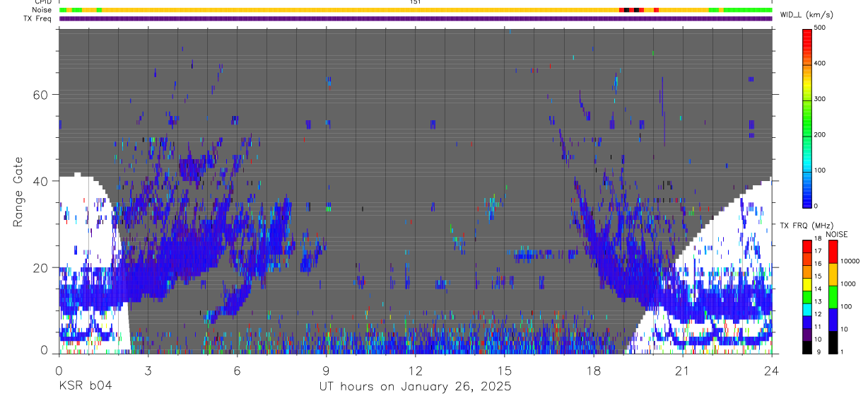
Task: Click the x-axis tick label 18
Action: (x=593, y=369)
